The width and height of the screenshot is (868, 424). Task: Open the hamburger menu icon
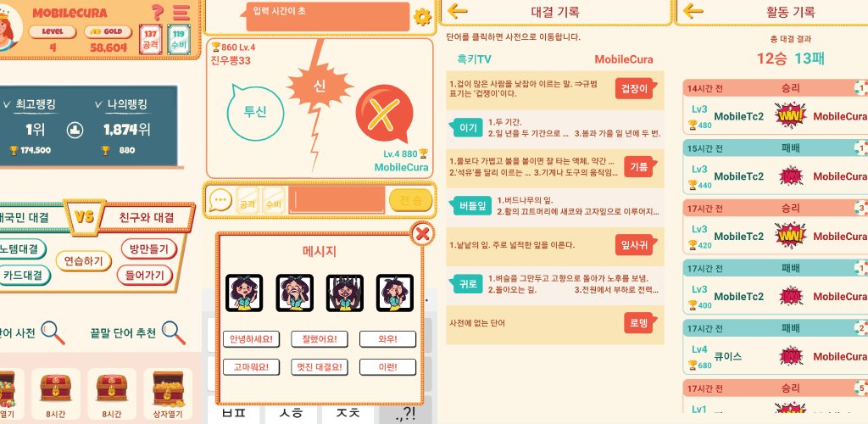coord(181,12)
